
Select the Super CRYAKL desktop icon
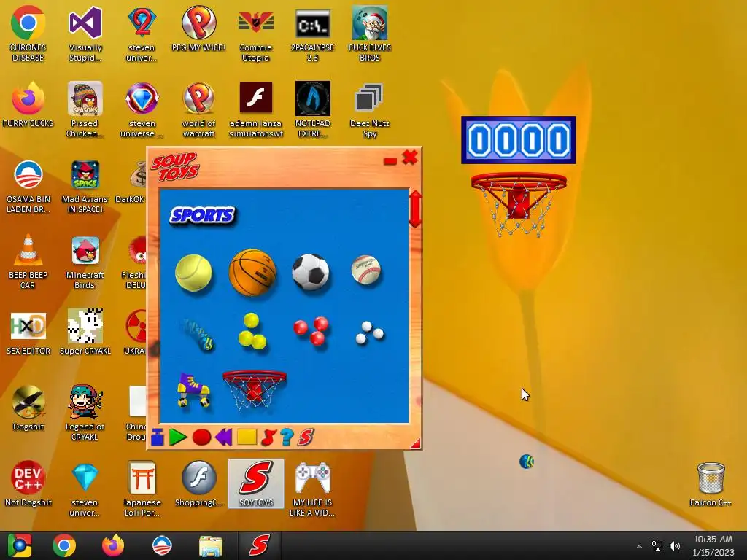85,332
